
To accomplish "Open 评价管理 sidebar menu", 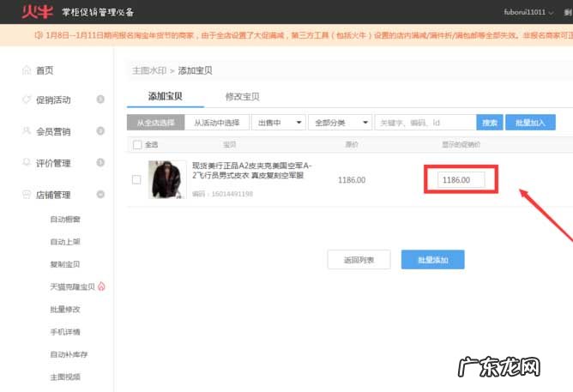I will (x=53, y=163).
